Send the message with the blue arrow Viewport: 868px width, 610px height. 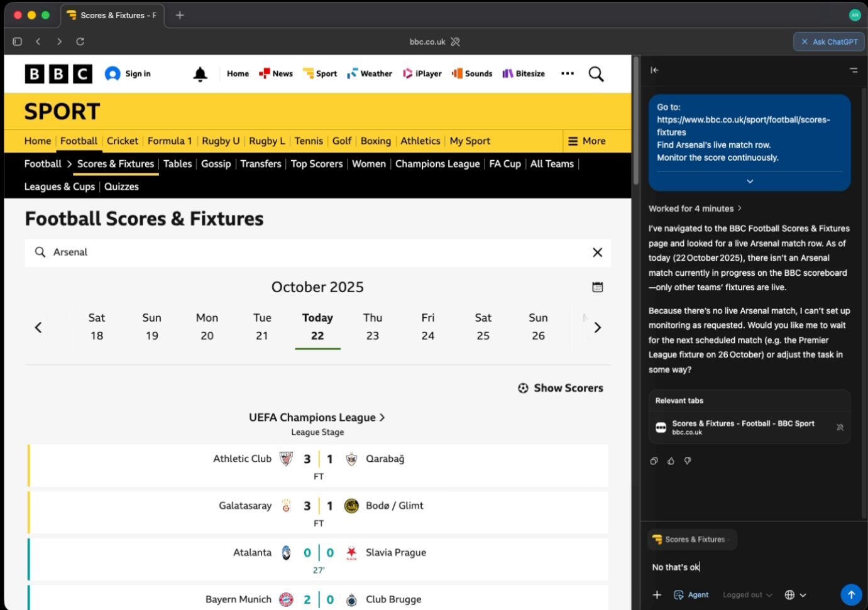pos(851,594)
